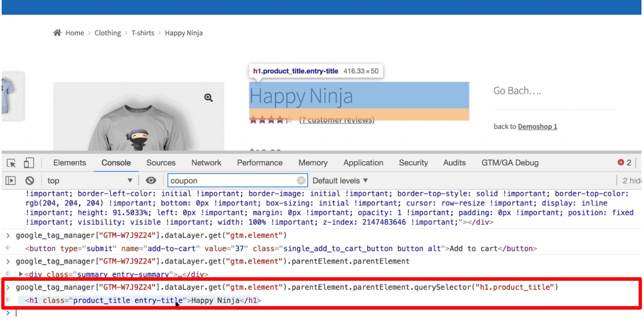Open the GTM/GA Debug tab
Viewport: 644px width, 323px height.
pyautogui.click(x=510, y=163)
